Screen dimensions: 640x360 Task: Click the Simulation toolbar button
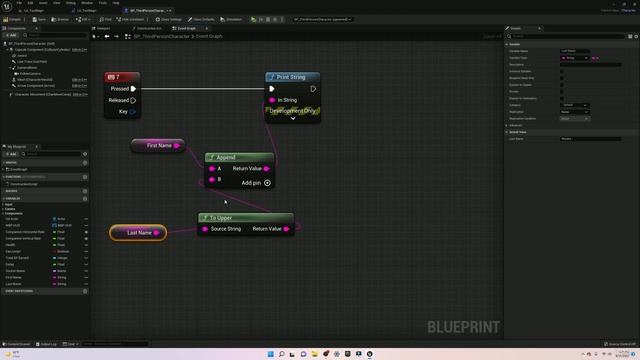click(231, 19)
